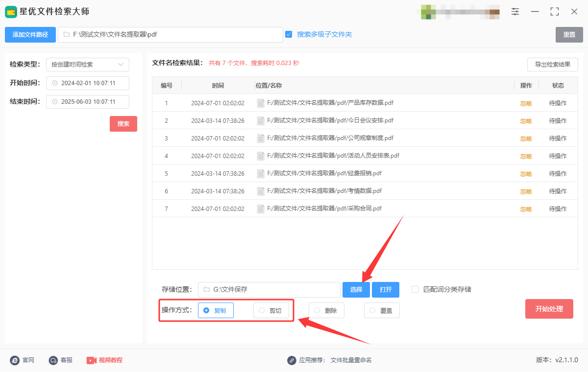The height and width of the screenshot is (372, 588).
Task: Ignore file 考情数据.pdf via 忽略
Action: click(526, 191)
